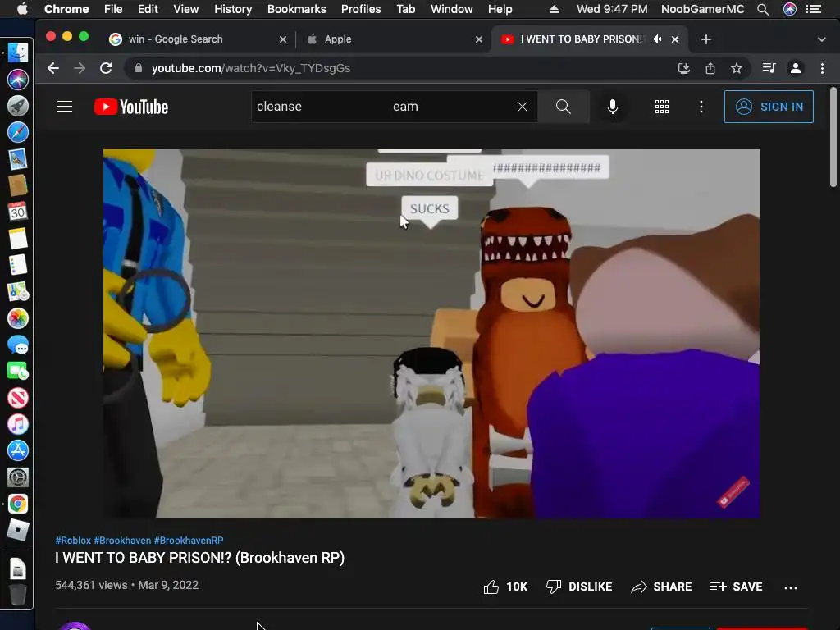Go forward in Chrome
840x630 pixels.
80,68
